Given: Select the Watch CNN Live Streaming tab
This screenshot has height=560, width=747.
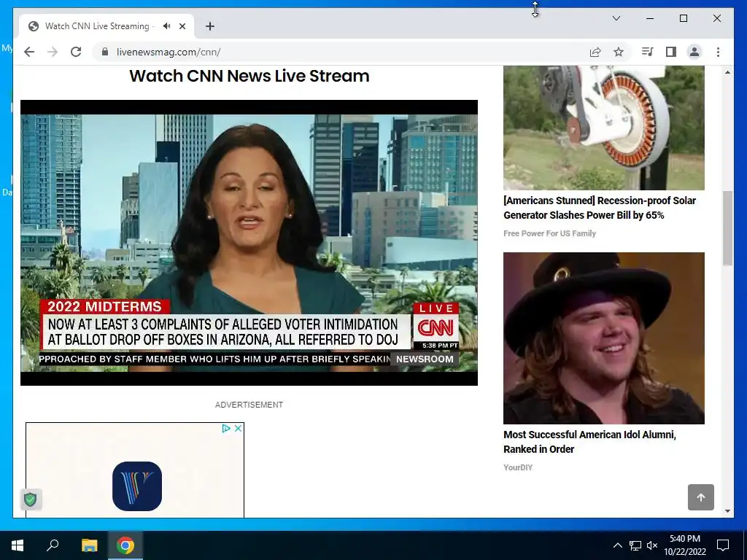Looking at the screenshot, I should 107,26.
